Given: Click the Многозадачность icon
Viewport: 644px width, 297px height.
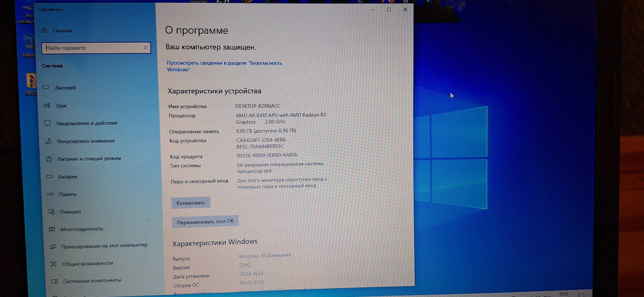Looking at the screenshot, I should pyautogui.click(x=52, y=229).
